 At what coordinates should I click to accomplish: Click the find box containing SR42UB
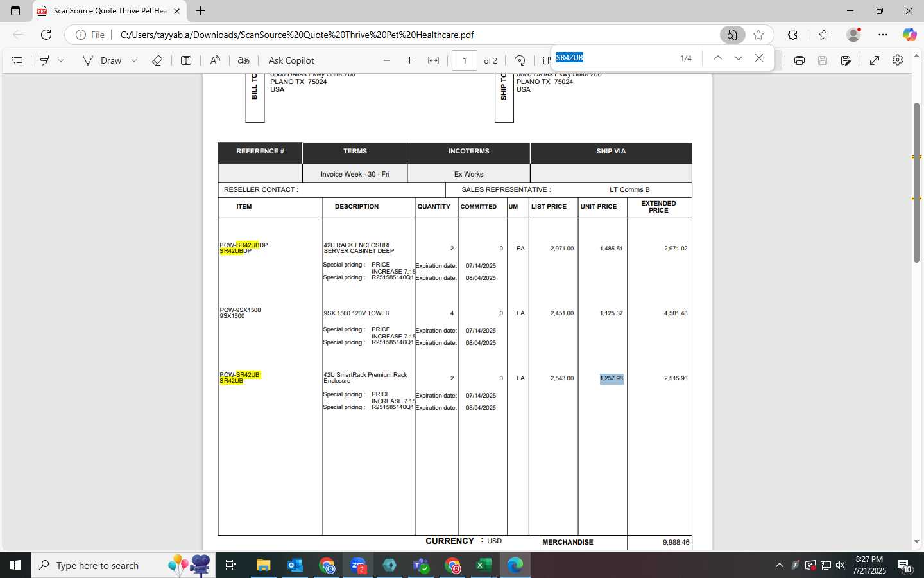point(613,58)
